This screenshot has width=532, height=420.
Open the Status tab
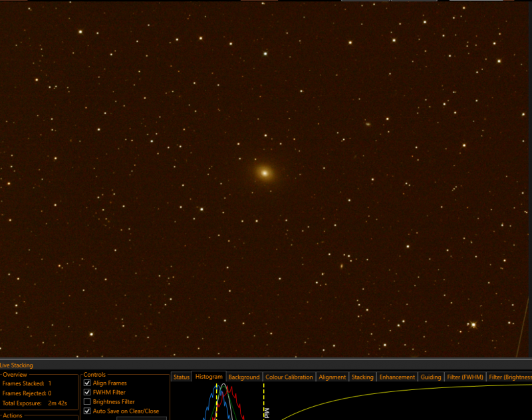182,377
